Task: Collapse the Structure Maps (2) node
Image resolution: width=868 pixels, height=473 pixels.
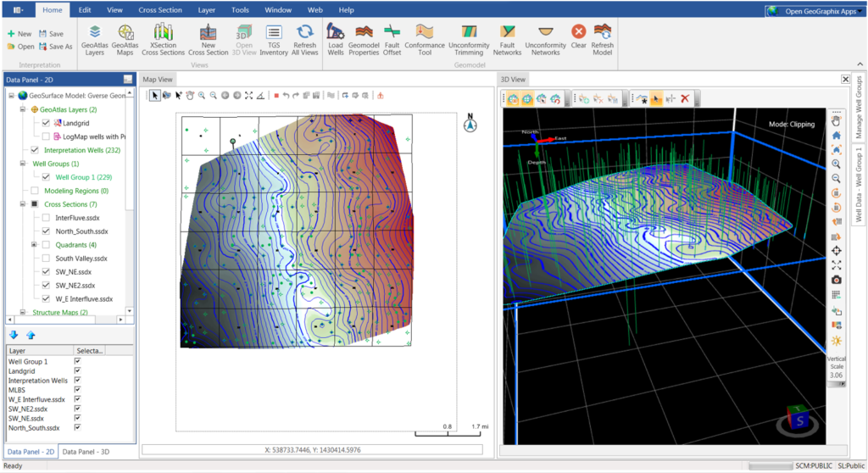Action: 23,312
